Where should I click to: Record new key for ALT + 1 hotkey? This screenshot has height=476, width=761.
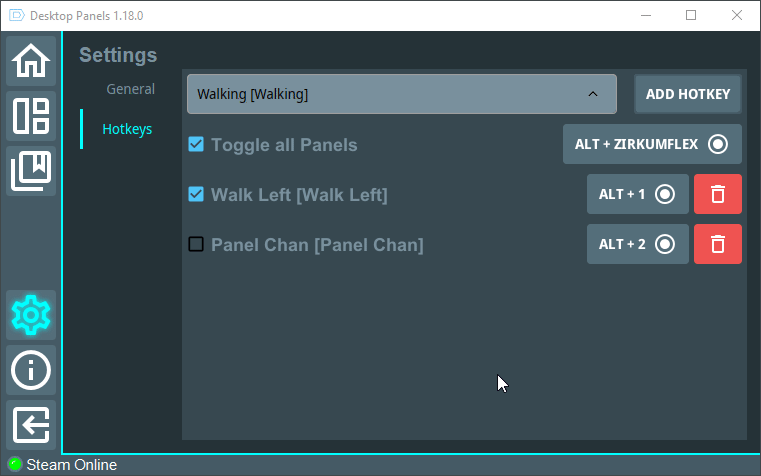pyautogui.click(x=638, y=194)
